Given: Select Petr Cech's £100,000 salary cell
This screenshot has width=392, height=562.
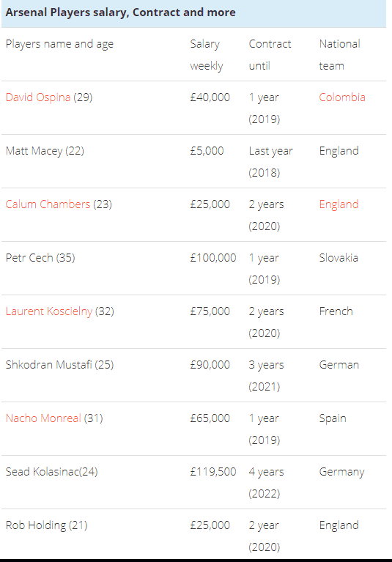Looking at the screenshot, I should [x=213, y=258].
